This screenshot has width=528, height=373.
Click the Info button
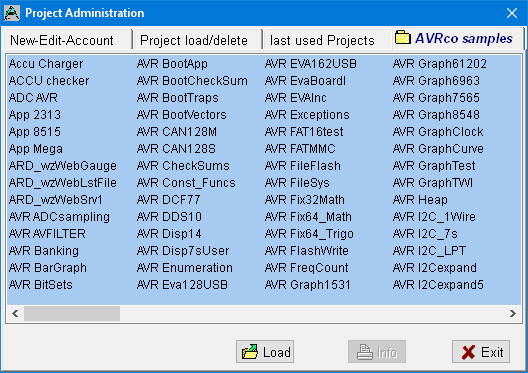(x=377, y=352)
